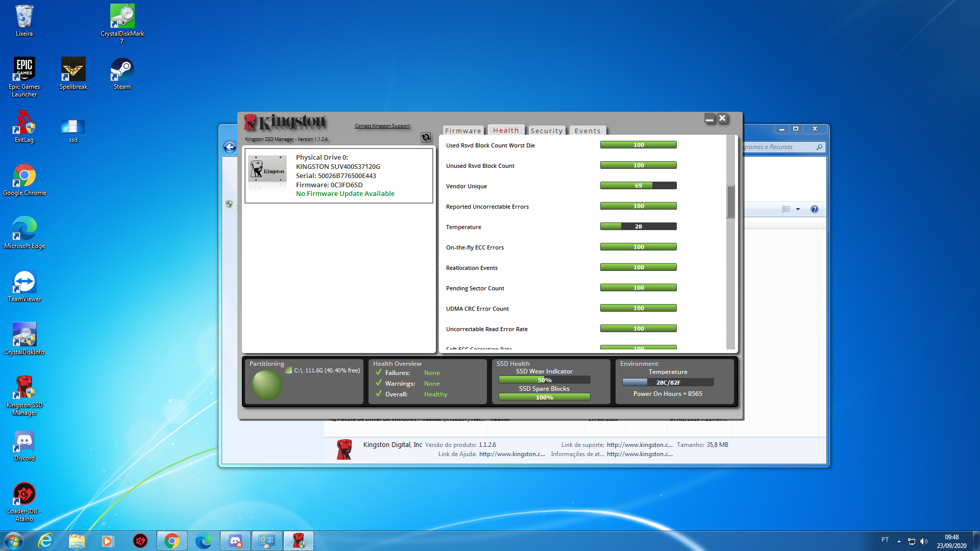This screenshot has width=980, height=551.
Task: Close the Kingston SSD Manager window
Action: (x=722, y=118)
